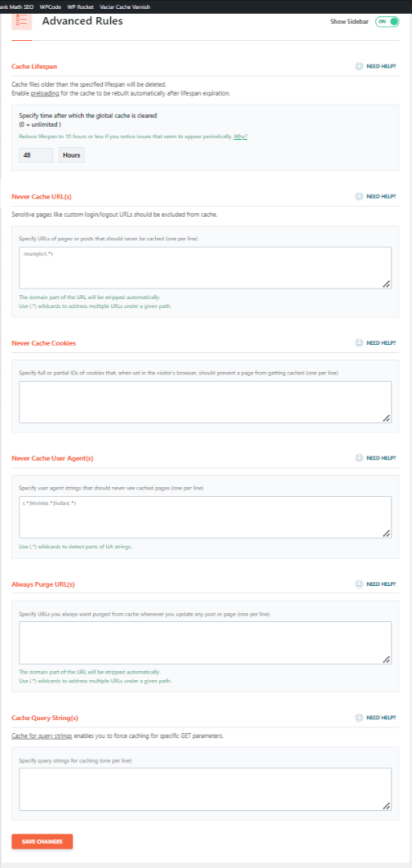The image size is (412, 868).
Task: Open WP Rocket admin bar menu
Action: (x=82, y=7)
